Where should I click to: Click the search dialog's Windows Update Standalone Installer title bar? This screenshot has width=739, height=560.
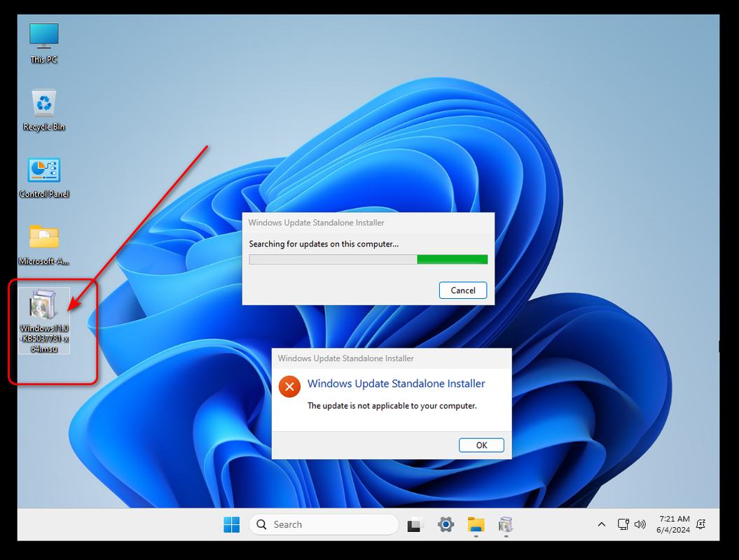point(368,223)
